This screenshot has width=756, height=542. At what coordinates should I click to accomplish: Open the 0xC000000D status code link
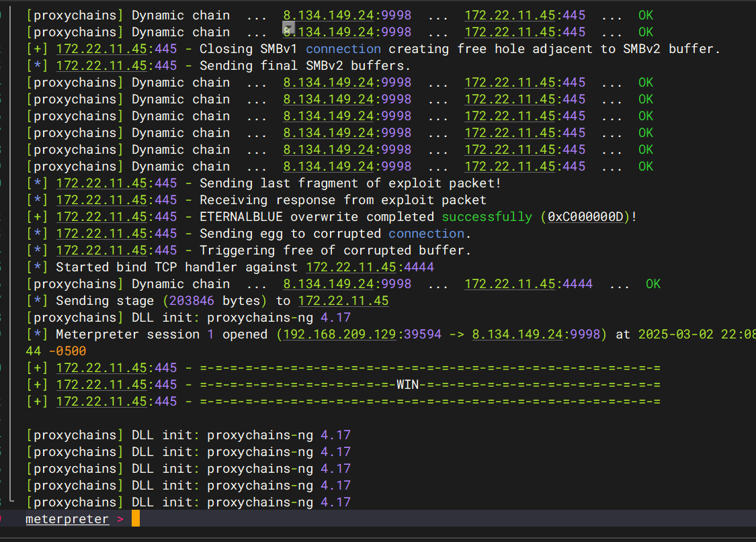[585, 217]
